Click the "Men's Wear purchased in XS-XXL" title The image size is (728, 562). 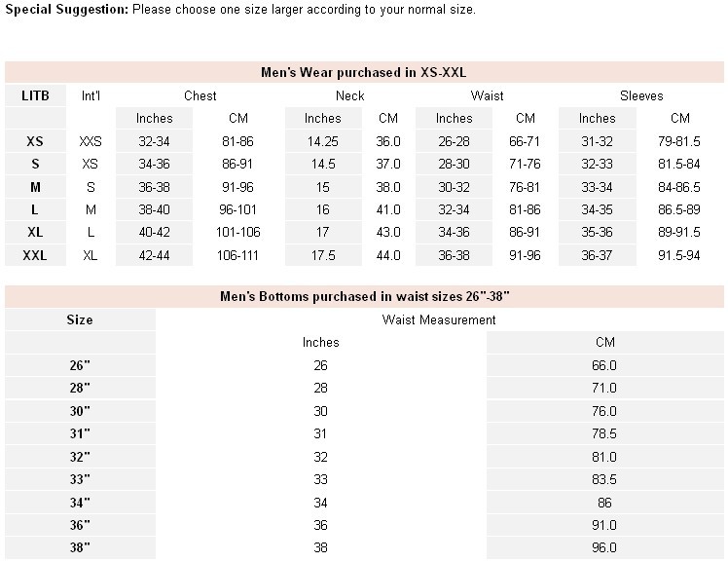coord(364,72)
